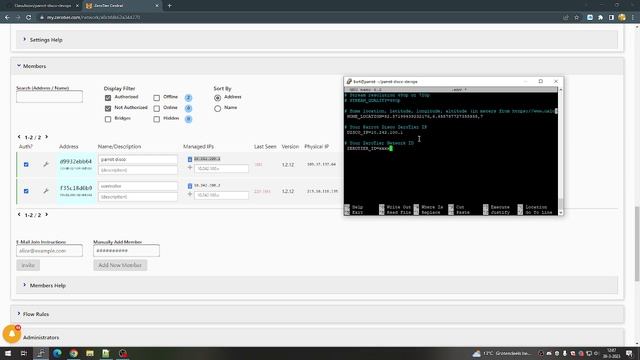Go to previous page in top member pager
Image resolution: width=640 pixels, height=360 pixels.
pyautogui.click(x=19, y=137)
